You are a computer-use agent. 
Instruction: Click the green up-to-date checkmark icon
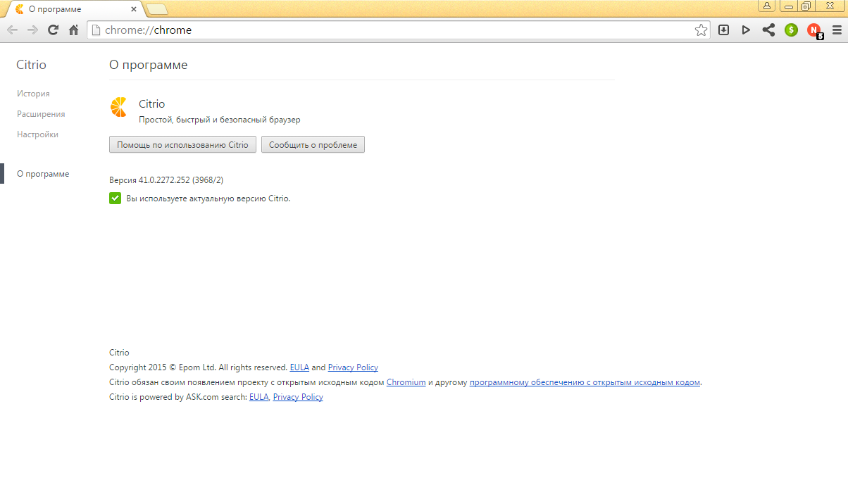(x=116, y=199)
